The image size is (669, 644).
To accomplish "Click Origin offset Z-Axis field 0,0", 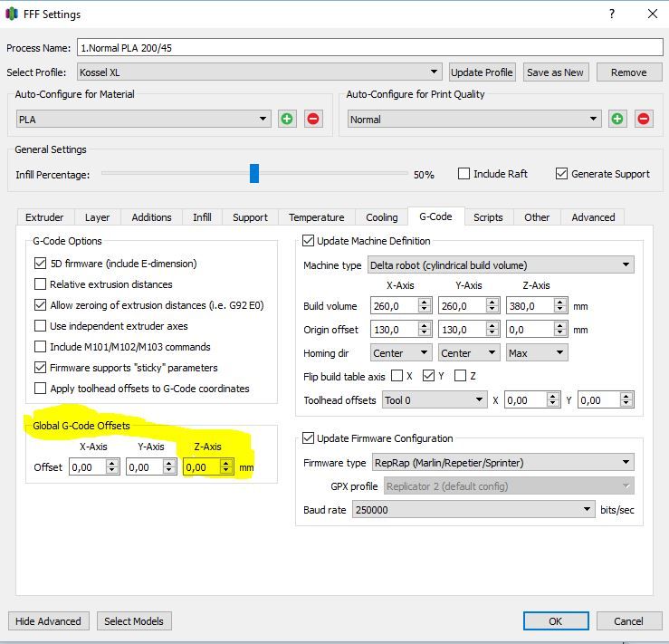I will (x=537, y=329).
